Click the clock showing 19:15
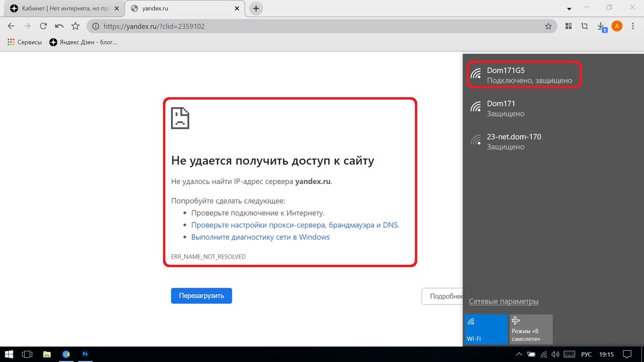The image size is (644, 362). click(x=606, y=354)
